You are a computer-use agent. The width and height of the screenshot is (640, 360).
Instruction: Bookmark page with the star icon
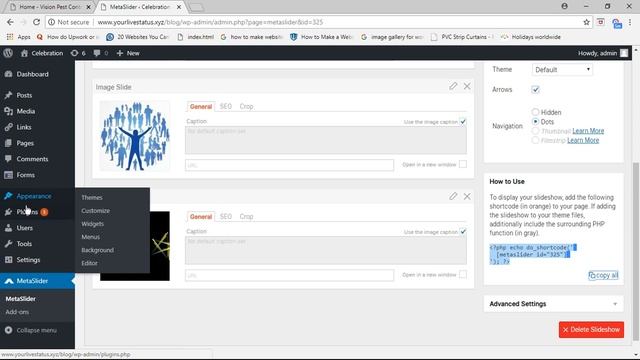click(x=587, y=22)
